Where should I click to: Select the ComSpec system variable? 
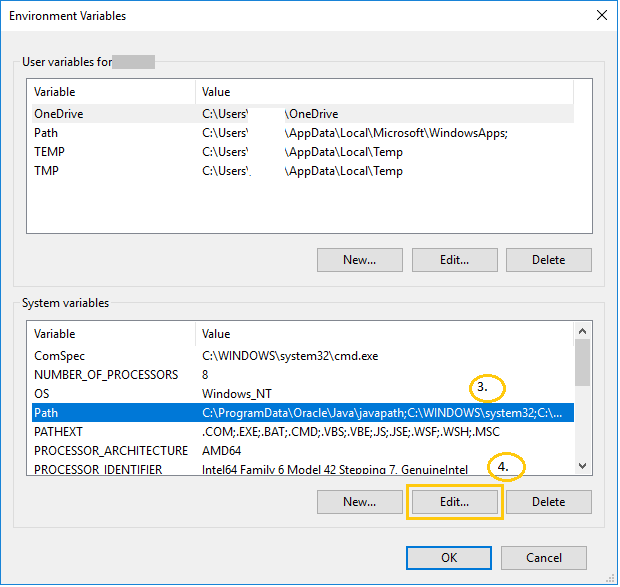coord(59,356)
